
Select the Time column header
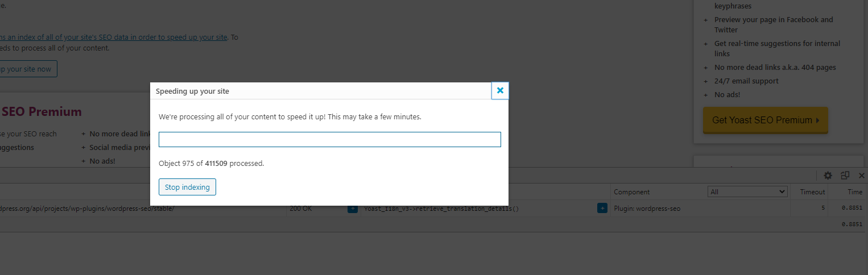(855, 192)
